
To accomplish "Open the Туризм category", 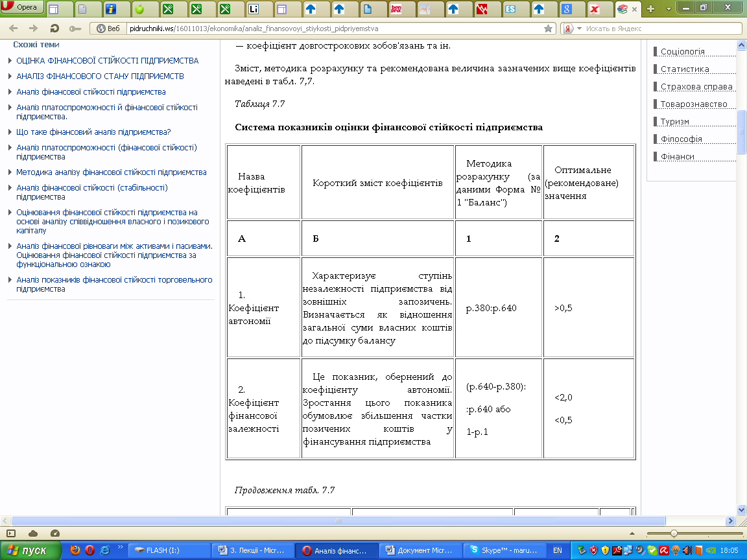I will pos(674,121).
